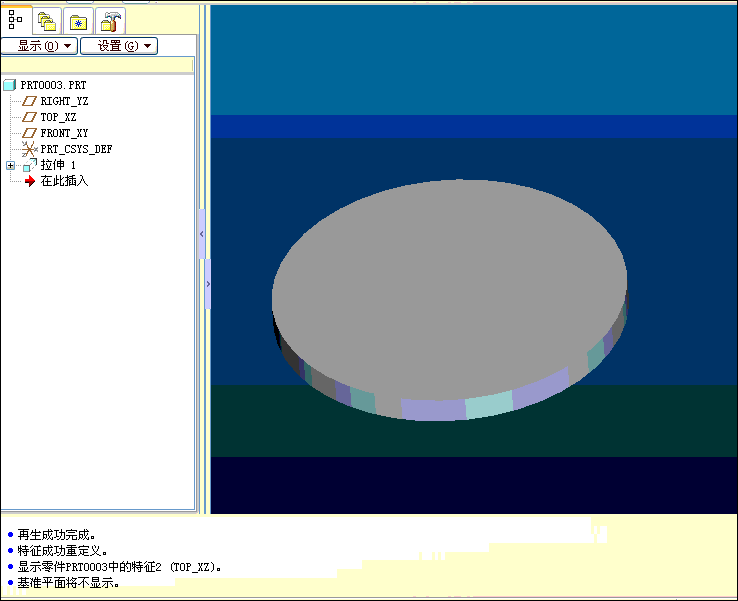The width and height of the screenshot is (738, 601).
Task: Click the FRONT_XY plane icon
Action: click(29, 133)
